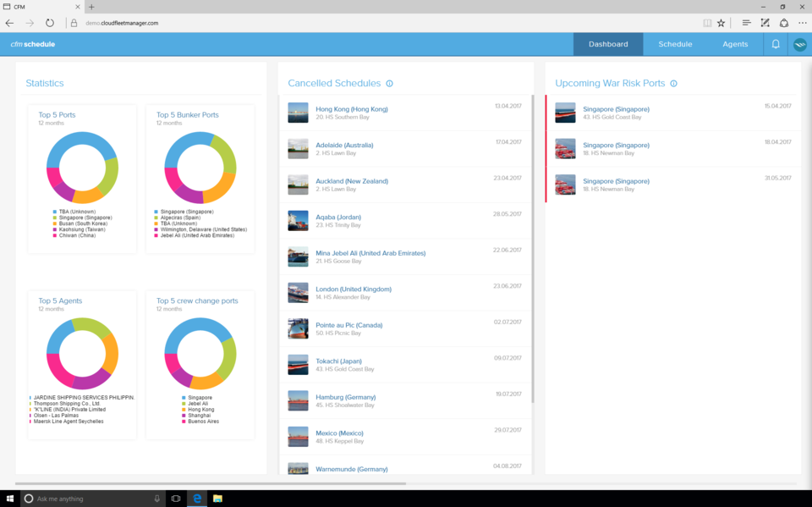Select the Dashboard tab

[608, 44]
